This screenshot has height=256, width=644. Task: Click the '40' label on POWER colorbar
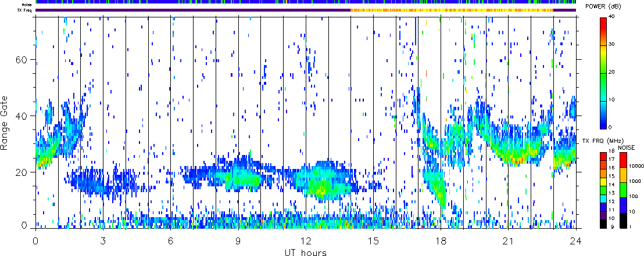coord(613,16)
